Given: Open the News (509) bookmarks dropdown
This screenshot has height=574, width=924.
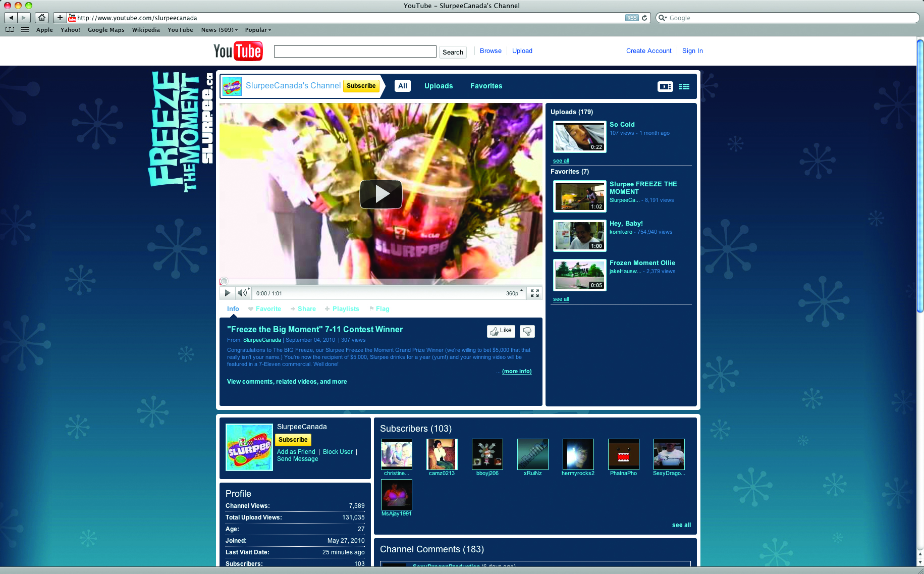Looking at the screenshot, I should (219, 30).
